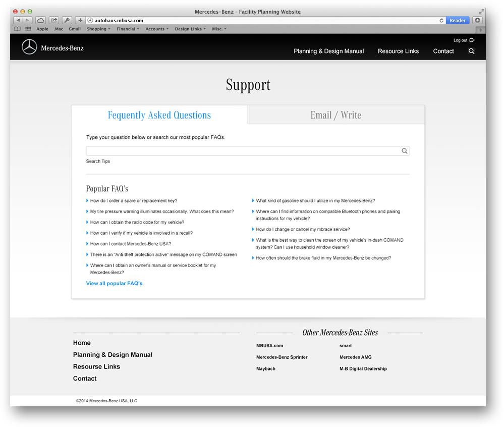The image size is (504, 427).
Task: Expand FAQ about ordering a replacement key
Action: [x=133, y=201]
